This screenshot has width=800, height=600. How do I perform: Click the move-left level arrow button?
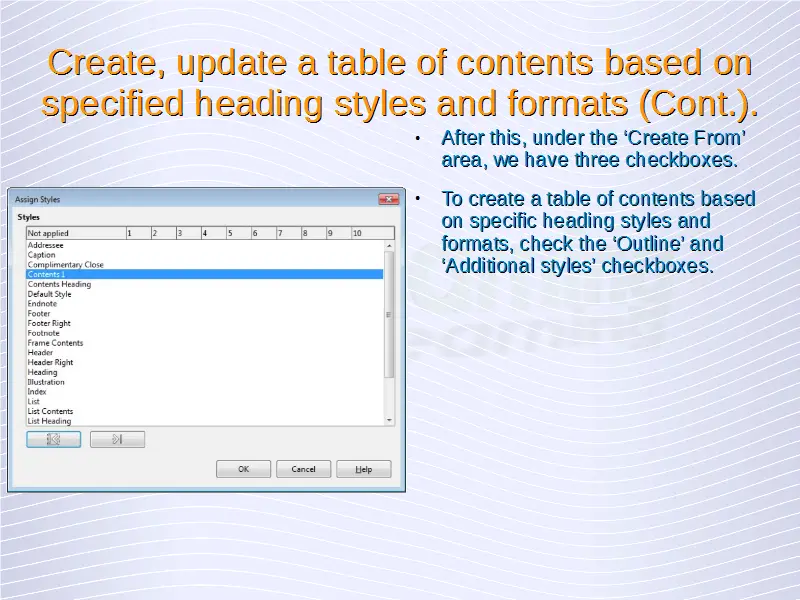pos(53,439)
